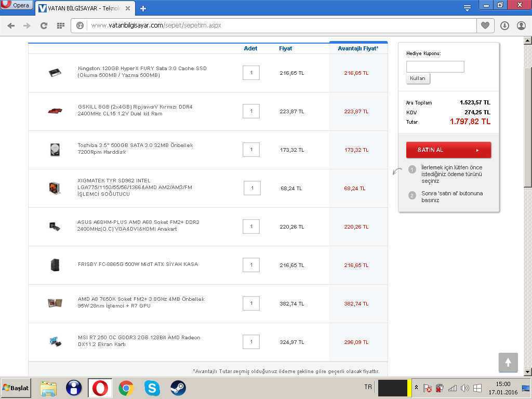
Task: Open the user account icon
Action: point(521,25)
